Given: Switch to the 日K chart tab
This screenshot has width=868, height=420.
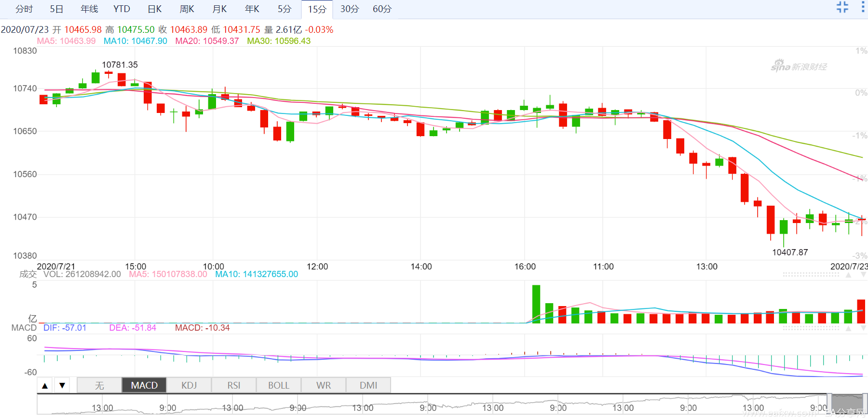Looking at the screenshot, I should tap(155, 9).
